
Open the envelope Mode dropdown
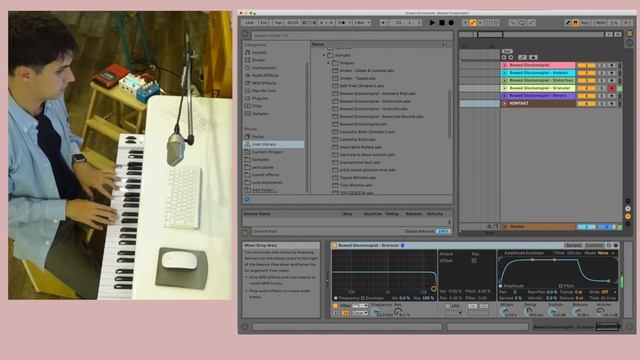point(606,253)
